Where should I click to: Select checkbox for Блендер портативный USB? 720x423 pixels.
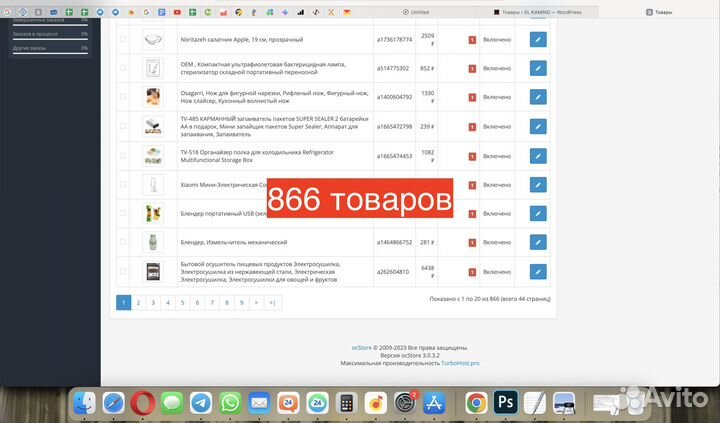[123, 214]
